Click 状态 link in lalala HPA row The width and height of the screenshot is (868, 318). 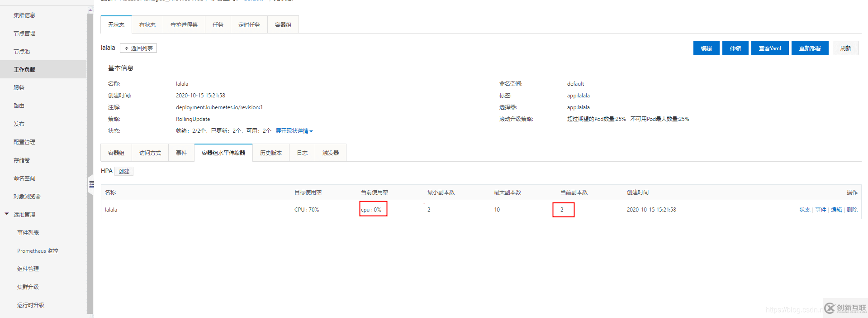pos(805,210)
